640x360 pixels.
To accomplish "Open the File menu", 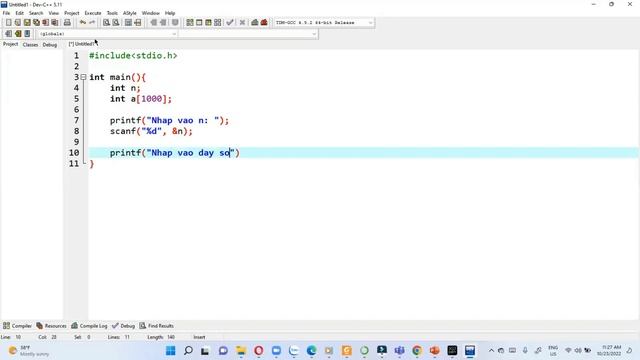I will pos(6,13).
